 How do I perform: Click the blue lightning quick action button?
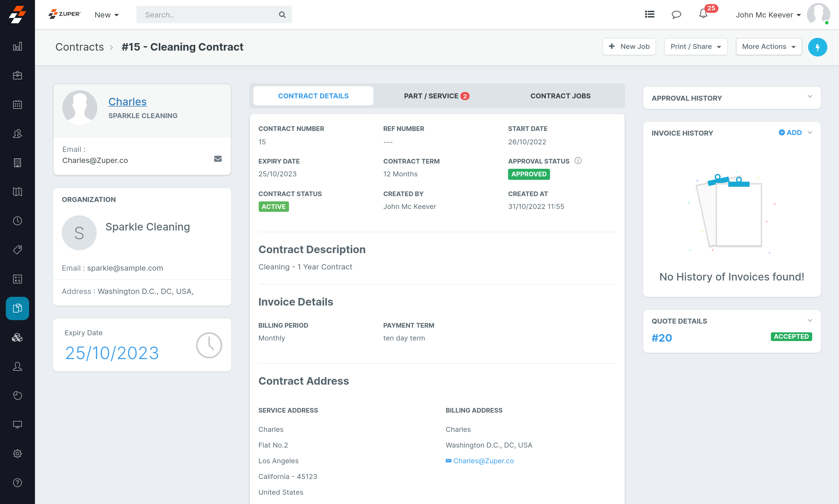click(817, 47)
